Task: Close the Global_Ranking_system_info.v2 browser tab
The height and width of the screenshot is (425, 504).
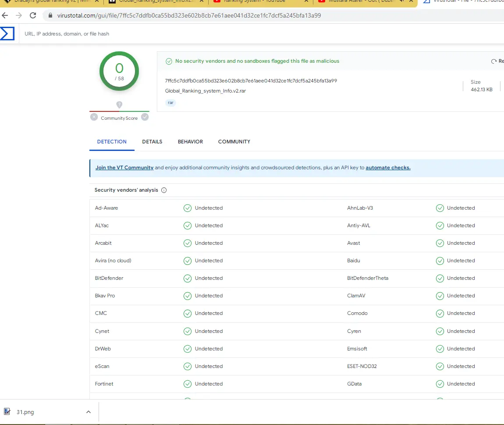Action: pos(202,1)
